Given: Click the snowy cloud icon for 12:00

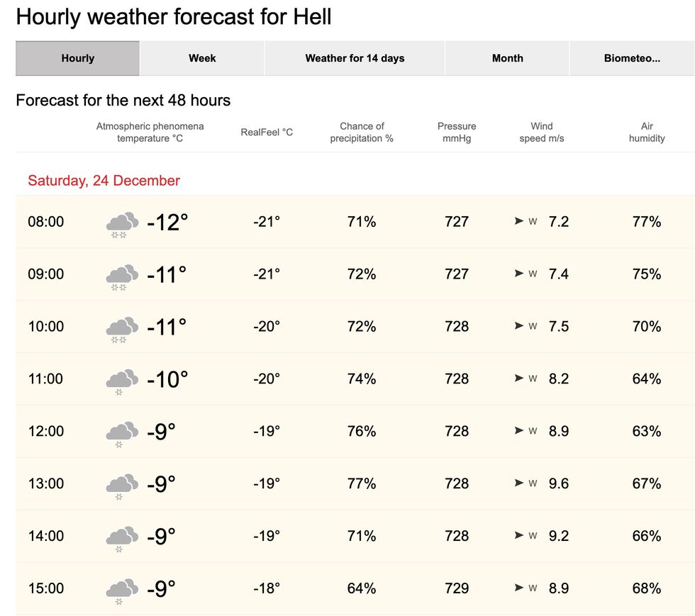Looking at the screenshot, I should click(x=121, y=431).
